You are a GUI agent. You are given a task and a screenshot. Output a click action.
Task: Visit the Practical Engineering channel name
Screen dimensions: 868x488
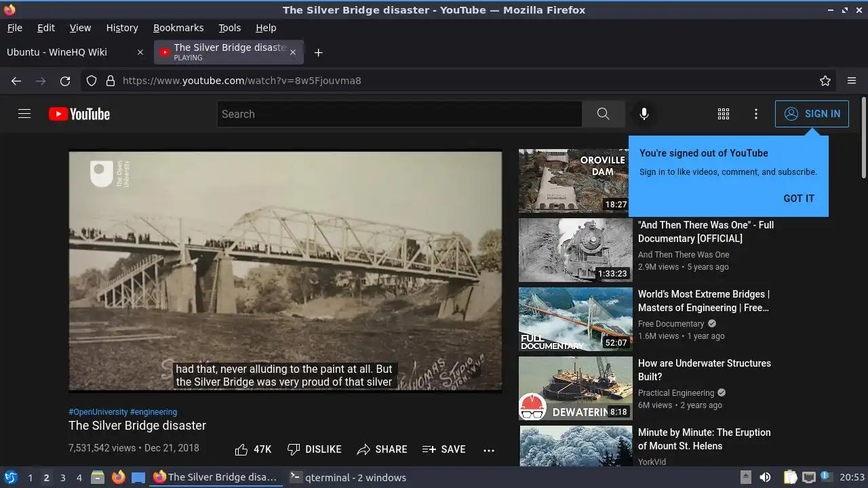676,393
